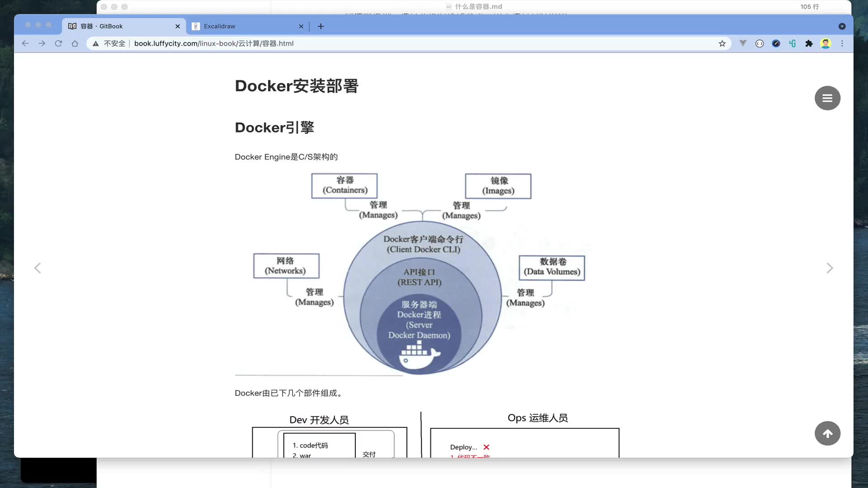Click the 105 行 line count in background window
Screen dimensions: 868x488
809,6
